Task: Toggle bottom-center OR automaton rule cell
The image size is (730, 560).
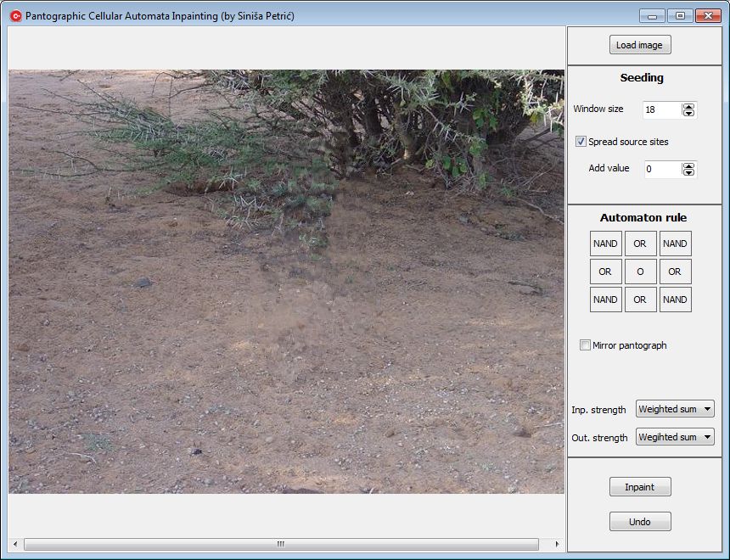Action: [x=640, y=300]
